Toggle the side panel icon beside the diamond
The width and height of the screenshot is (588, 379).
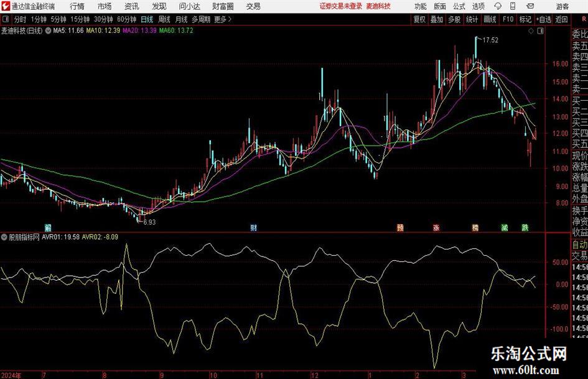[x=540, y=31]
